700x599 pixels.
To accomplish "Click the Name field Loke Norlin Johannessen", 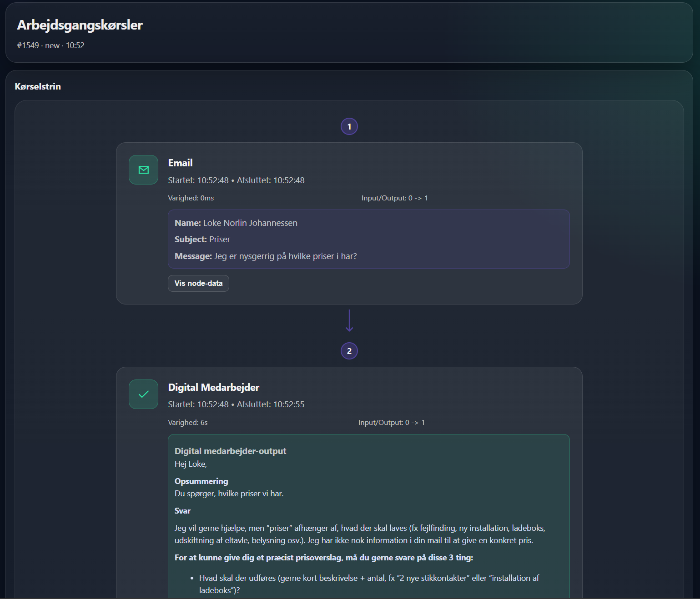I will coord(236,223).
